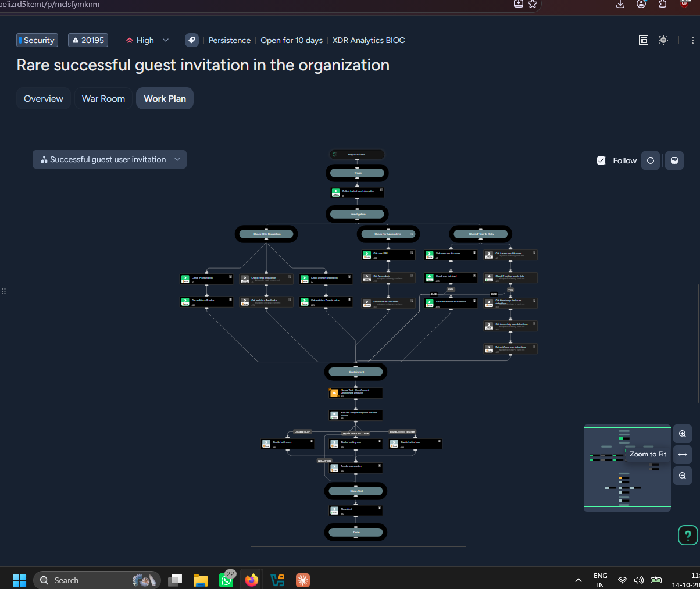Viewport: 700px width, 589px height.
Task: Click the Zoom to Fit arrows icon
Action: point(683,455)
